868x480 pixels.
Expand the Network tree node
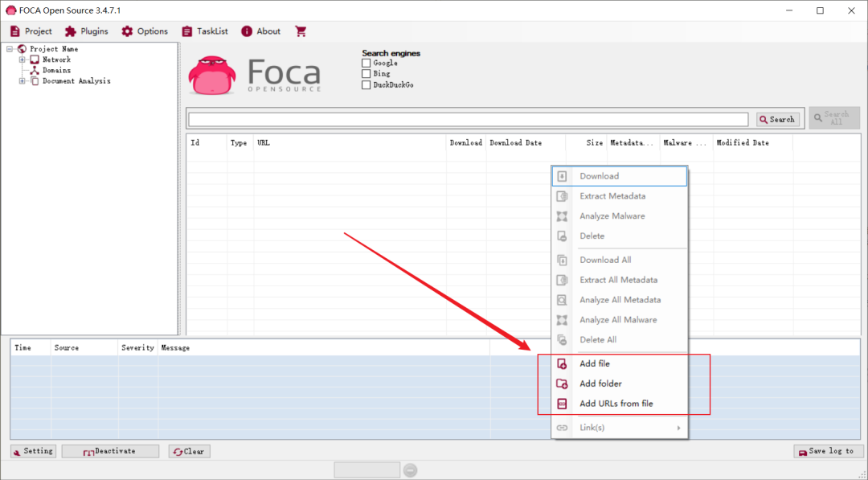23,59
